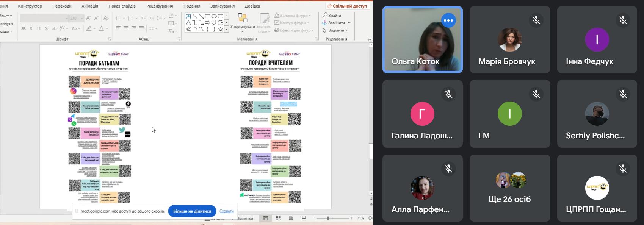
Task: Fit slide to current window icon
Action: (370, 218)
